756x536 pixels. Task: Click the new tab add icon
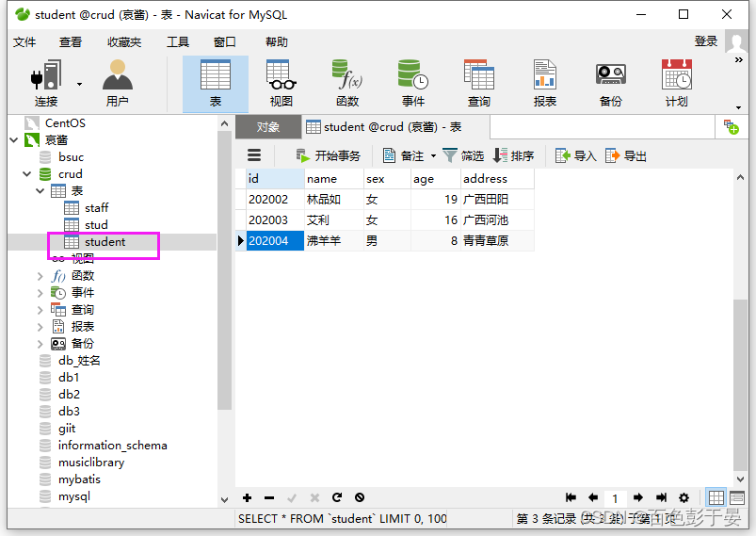[x=731, y=127]
